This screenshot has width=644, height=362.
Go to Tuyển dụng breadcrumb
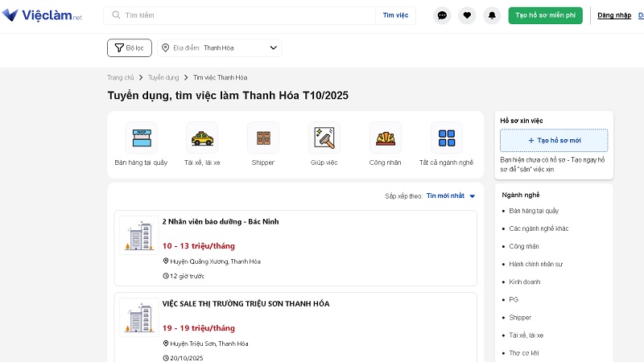tap(163, 77)
